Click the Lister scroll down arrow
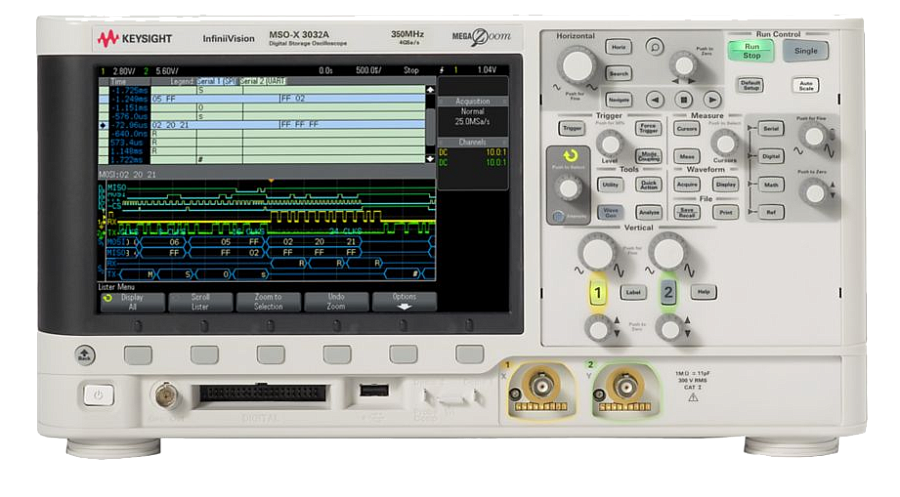The width and height of the screenshot is (900, 497). pyautogui.click(x=430, y=158)
